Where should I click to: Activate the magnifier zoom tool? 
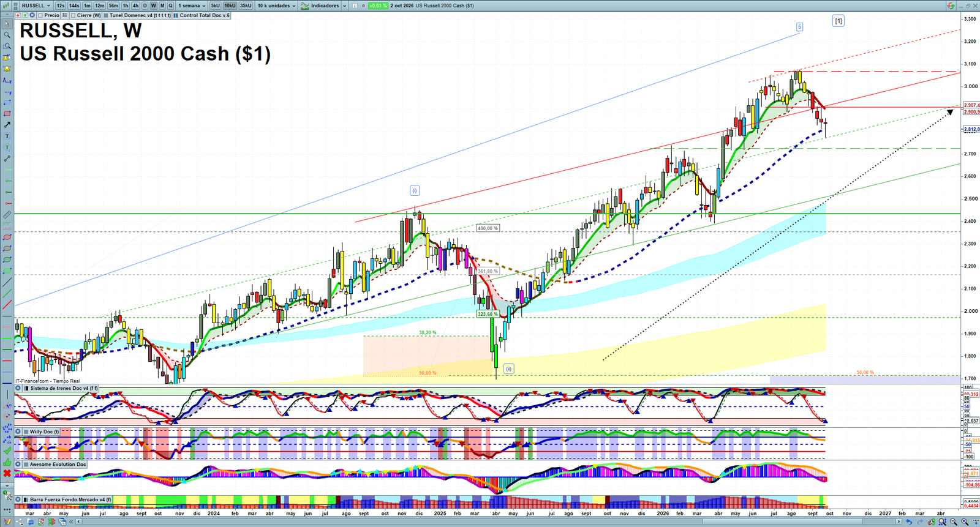click(7, 35)
